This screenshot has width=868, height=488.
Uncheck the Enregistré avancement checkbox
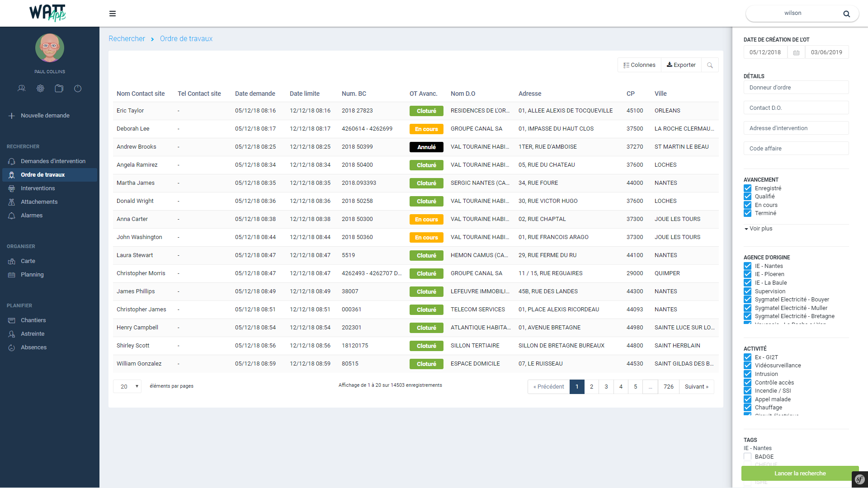pyautogui.click(x=748, y=188)
